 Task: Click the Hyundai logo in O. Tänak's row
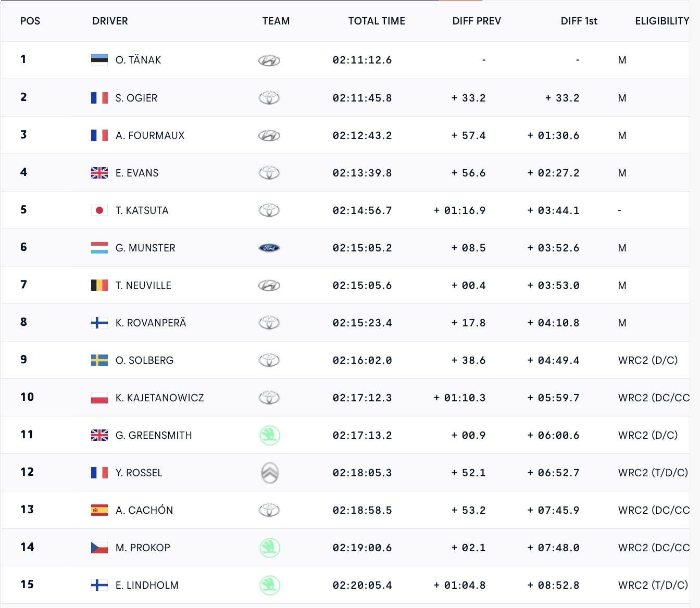coord(269,60)
